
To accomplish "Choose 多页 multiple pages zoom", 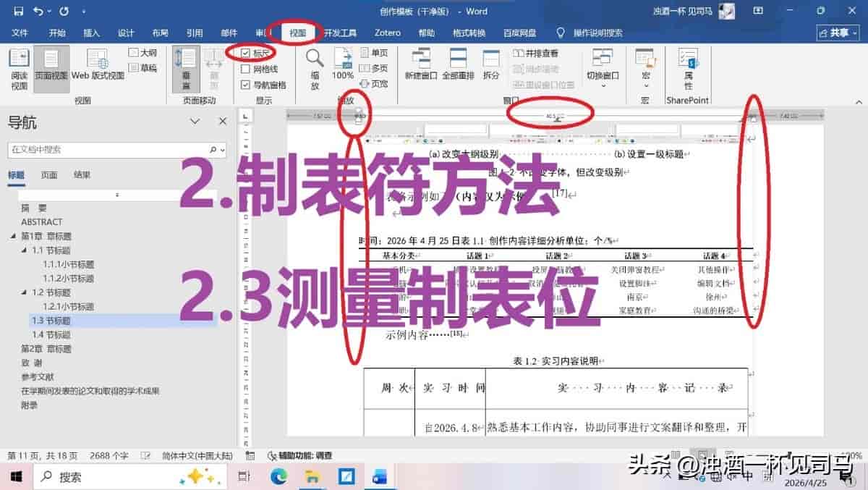I will (x=373, y=68).
